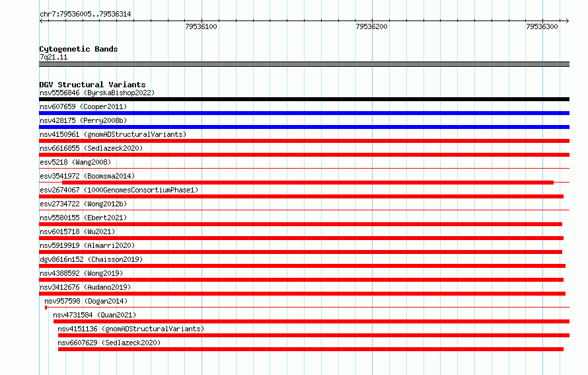The width and height of the screenshot is (588, 375).
Task: Open dgv8616n152 (Chaisson2019) label
Action: click(x=91, y=259)
